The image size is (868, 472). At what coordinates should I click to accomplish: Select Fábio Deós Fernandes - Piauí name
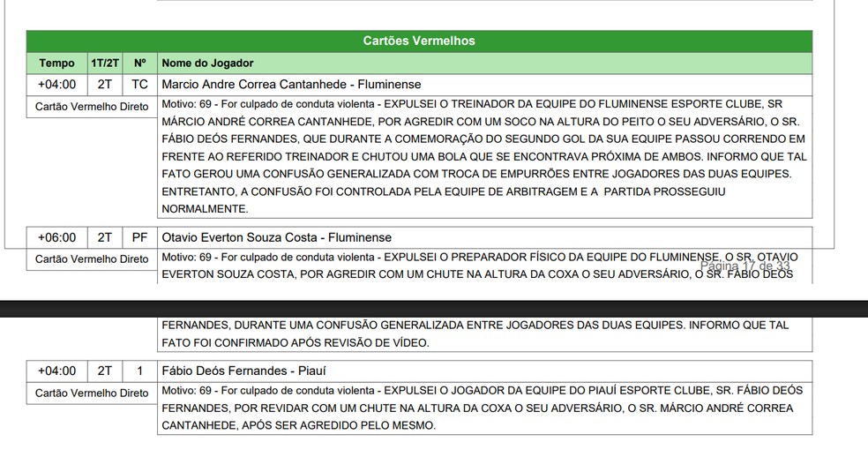point(243,371)
